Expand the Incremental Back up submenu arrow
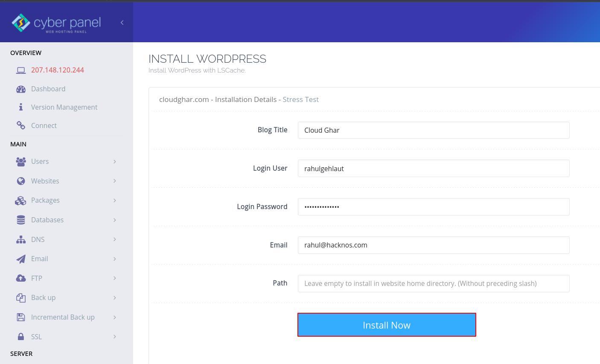Screen dimensions: 600x364 point(115,317)
